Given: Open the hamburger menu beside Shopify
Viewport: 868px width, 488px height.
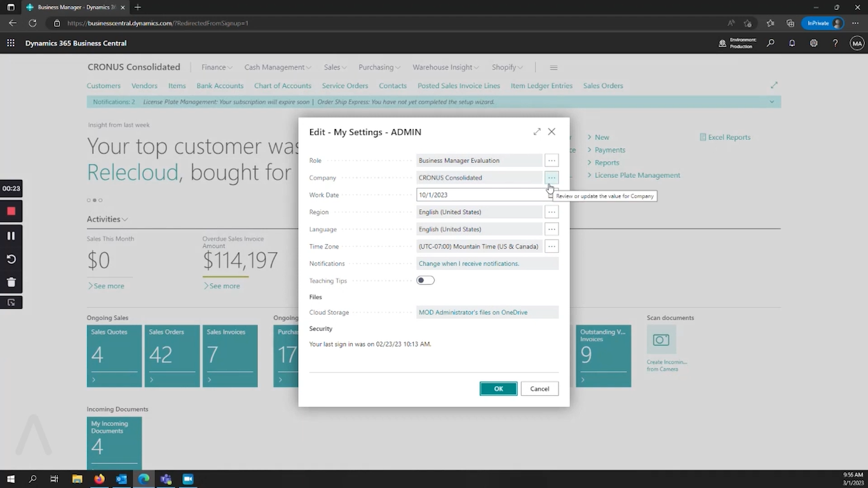Looking at the screenshot, I should coord(553,67).
